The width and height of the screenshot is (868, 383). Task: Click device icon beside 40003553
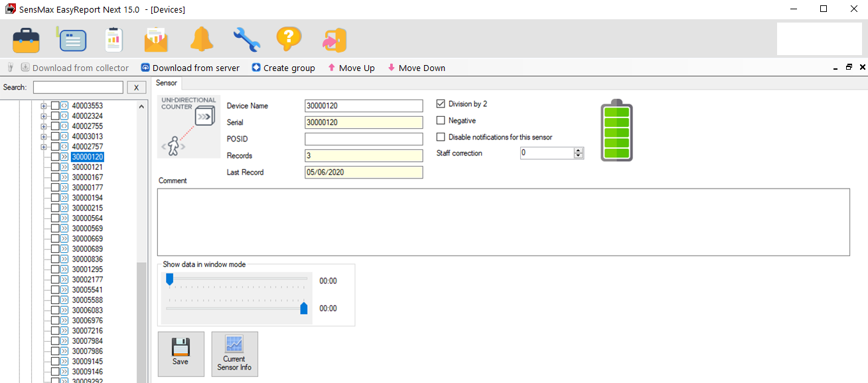[64, 106]
